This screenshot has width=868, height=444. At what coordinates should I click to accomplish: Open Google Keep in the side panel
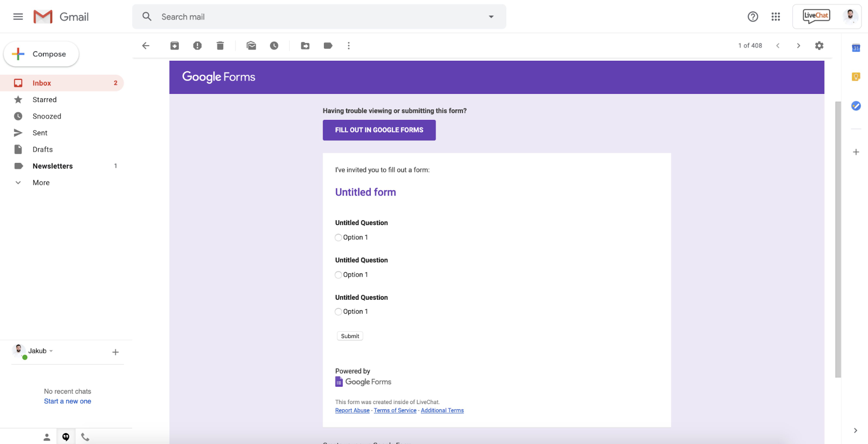coord(856,76)
